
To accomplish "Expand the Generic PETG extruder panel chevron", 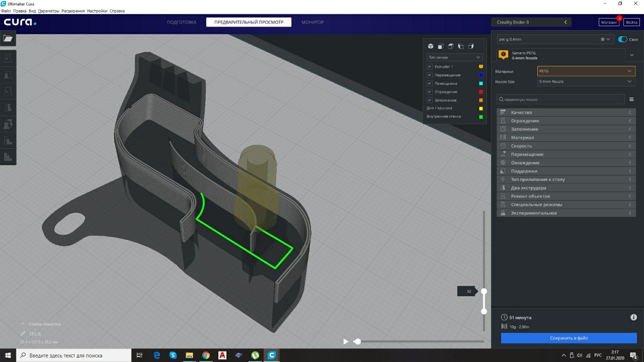I will (x=631, y=55).
